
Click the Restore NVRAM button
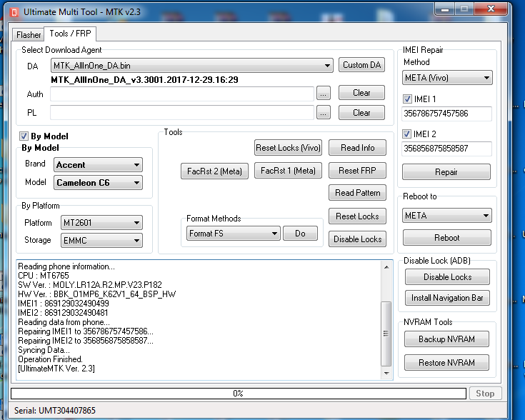point(446,363)
